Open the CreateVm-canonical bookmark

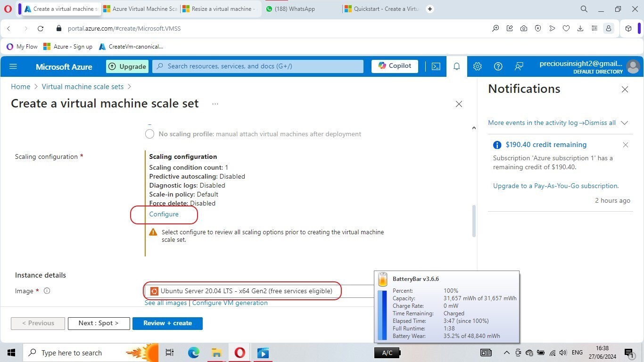131,47
